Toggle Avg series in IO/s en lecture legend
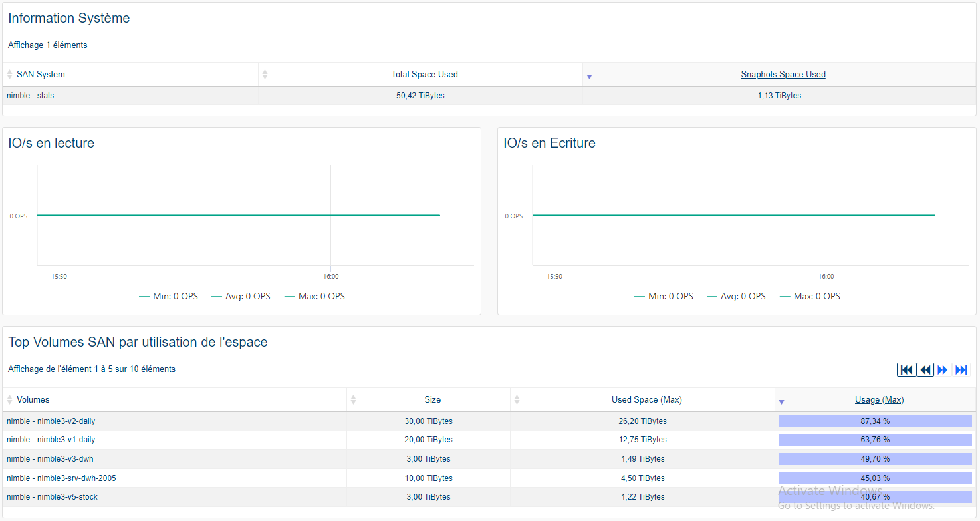Screen dimensions: 980x521 (x=241, y=296)
